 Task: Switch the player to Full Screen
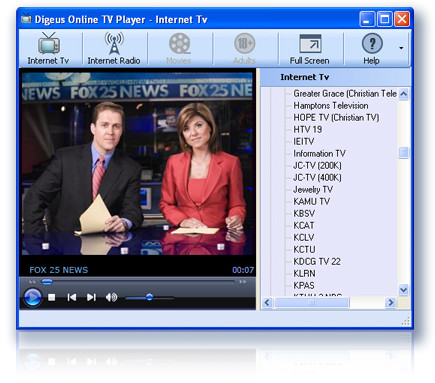coord(310,48)
